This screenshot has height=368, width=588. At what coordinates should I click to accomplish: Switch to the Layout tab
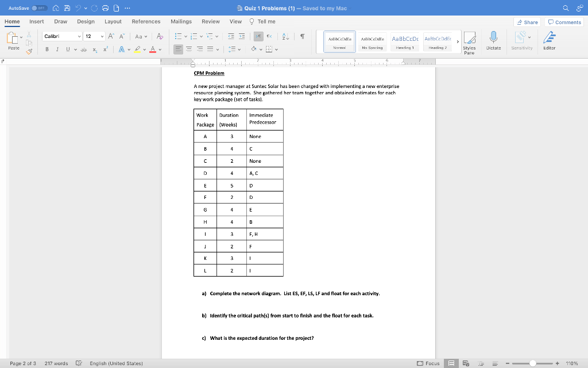[113, 21]
